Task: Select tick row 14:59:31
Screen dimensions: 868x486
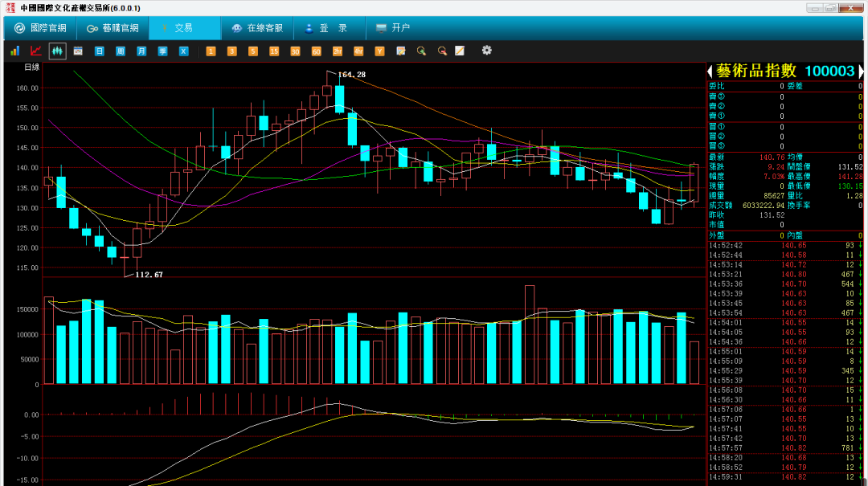Action: [785, 477]
